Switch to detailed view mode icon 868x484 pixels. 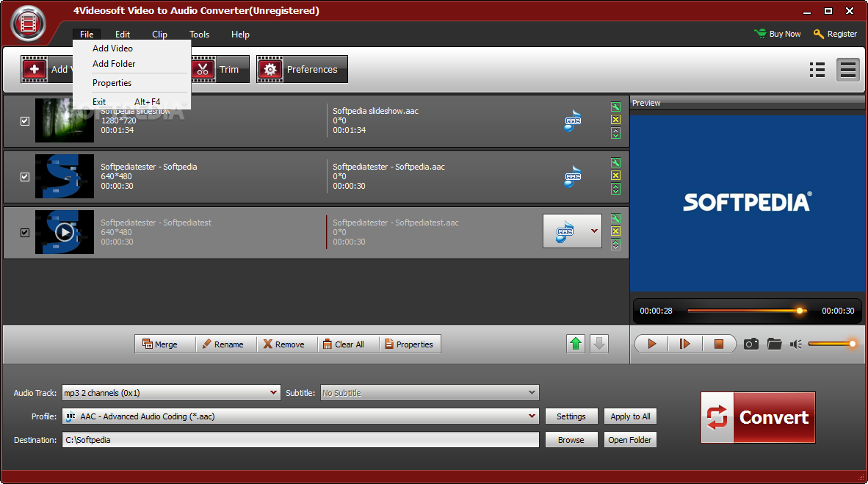tap(848, 70)
